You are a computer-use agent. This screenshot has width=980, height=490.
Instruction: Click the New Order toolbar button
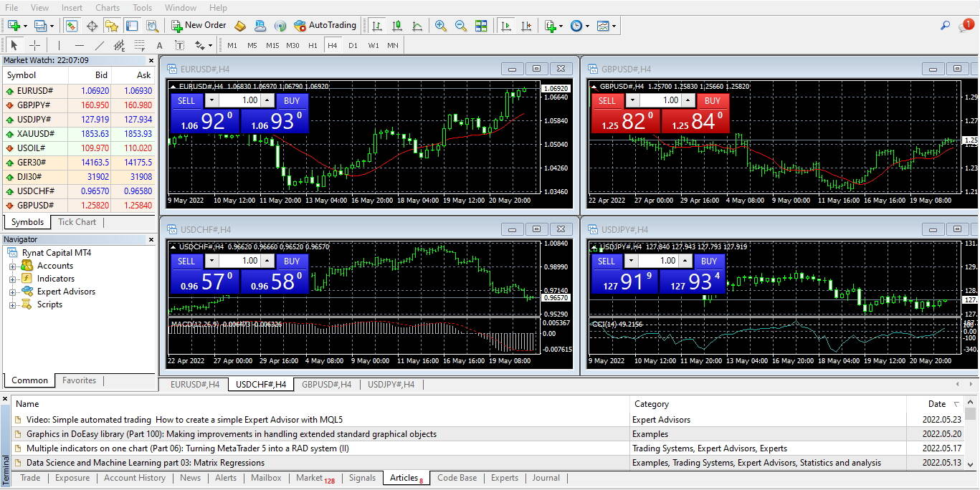coord(199,25)
